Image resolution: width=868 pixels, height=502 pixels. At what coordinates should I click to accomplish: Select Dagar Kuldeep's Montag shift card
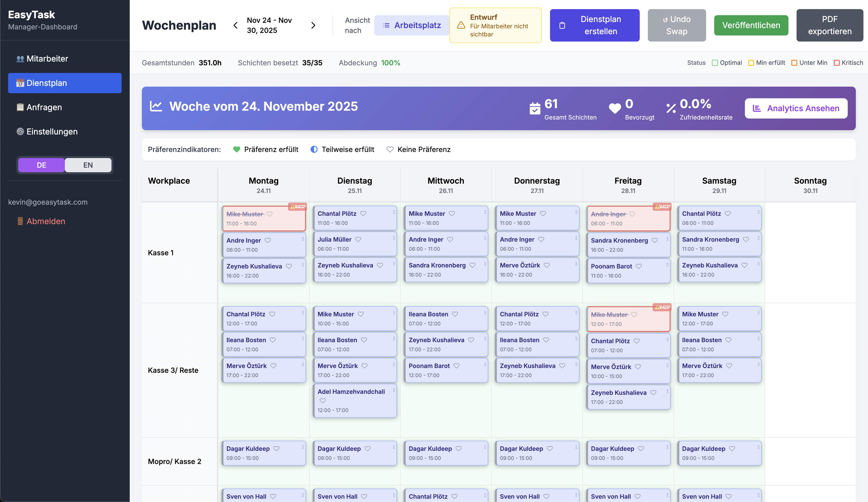tap(263, 453)
